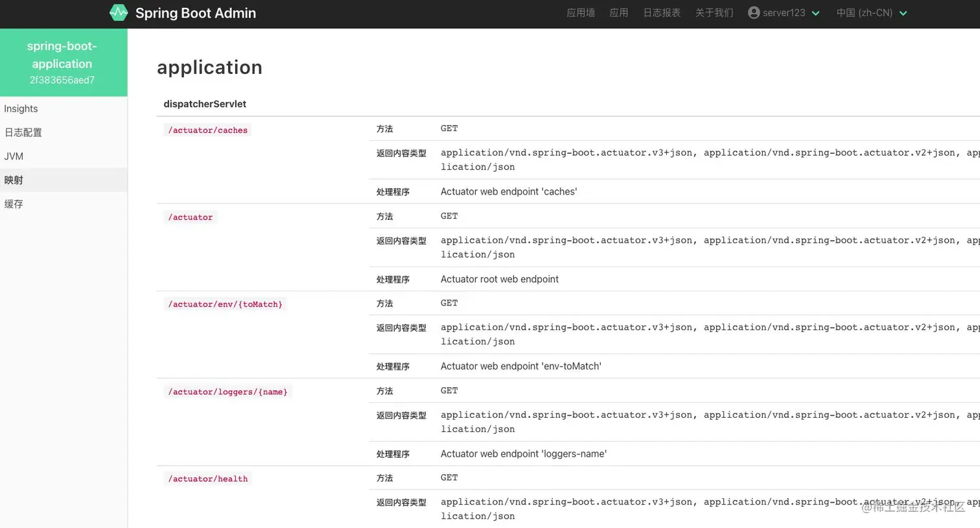This screenshot has height=528, width=980.
Task: Select the spring-boot-application instance header
Action: click(x=64, y=63)
